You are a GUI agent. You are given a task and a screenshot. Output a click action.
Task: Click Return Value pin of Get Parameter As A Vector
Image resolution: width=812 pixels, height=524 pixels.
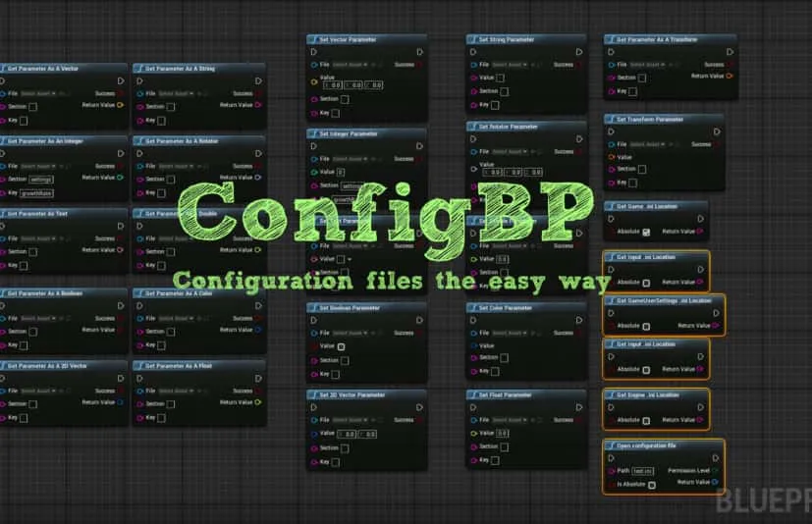coord(120,105)
